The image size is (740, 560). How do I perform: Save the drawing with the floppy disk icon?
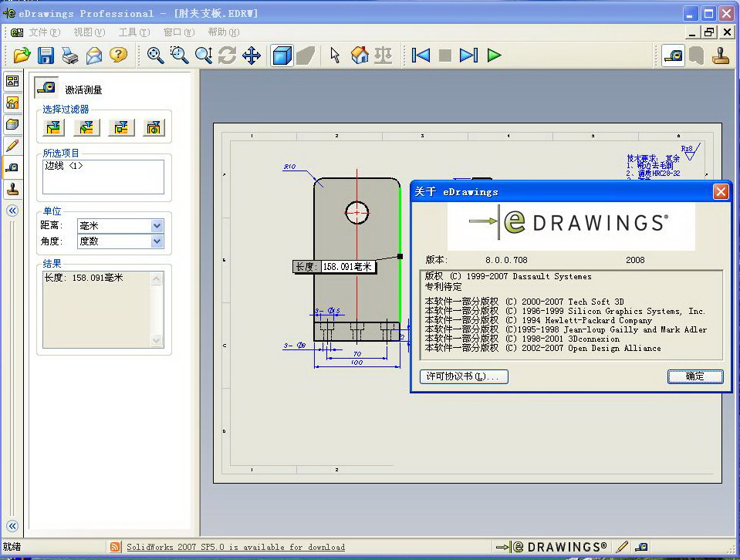coord(46,56)
